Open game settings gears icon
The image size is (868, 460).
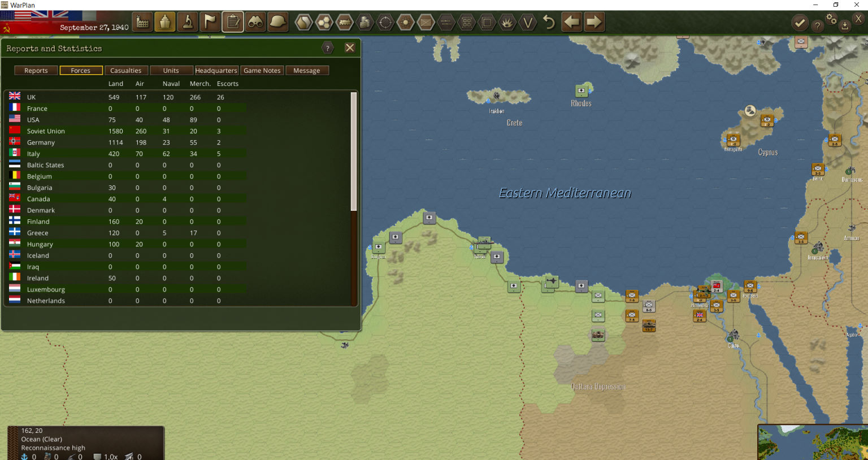(831, 19)
